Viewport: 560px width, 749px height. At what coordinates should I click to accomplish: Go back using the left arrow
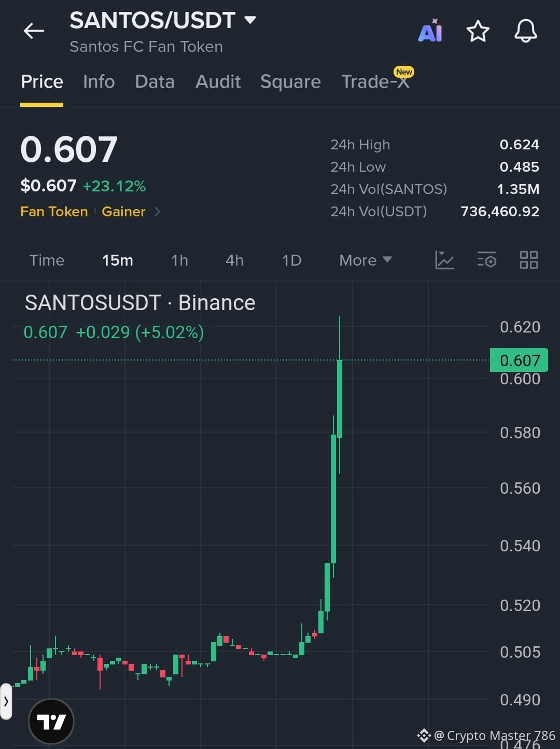pyautogui.click(x=34, y=31)
